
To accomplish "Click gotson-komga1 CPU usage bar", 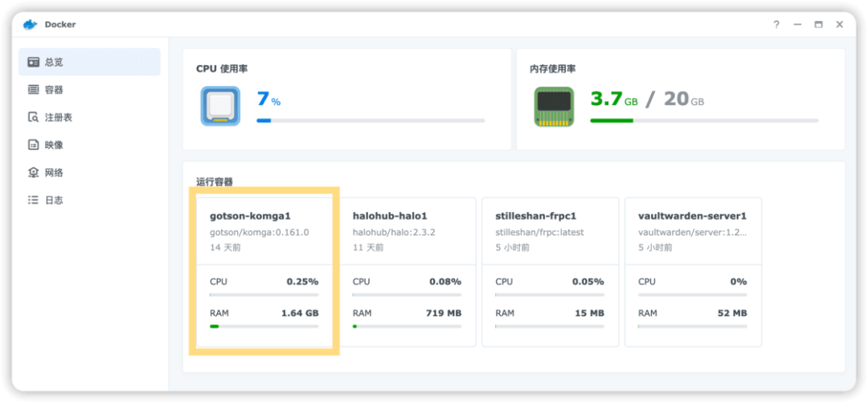I will click(x=264, y=295).
